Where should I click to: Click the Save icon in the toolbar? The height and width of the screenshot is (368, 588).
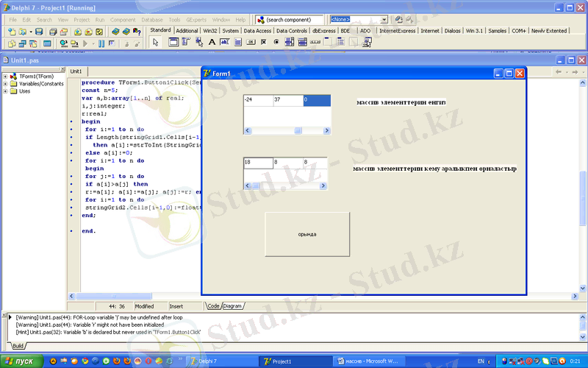coord(39,32)
